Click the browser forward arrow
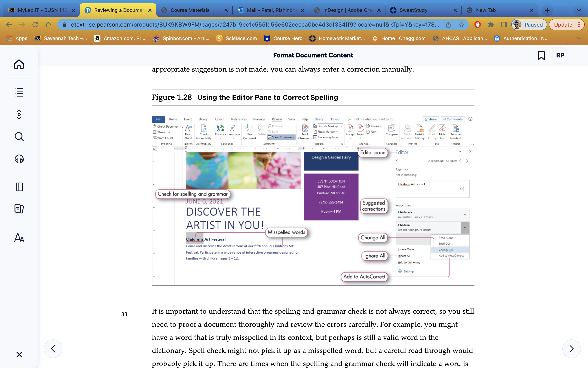Image resolution: width=588 pixels, height=368 pixels. (22, 25)
